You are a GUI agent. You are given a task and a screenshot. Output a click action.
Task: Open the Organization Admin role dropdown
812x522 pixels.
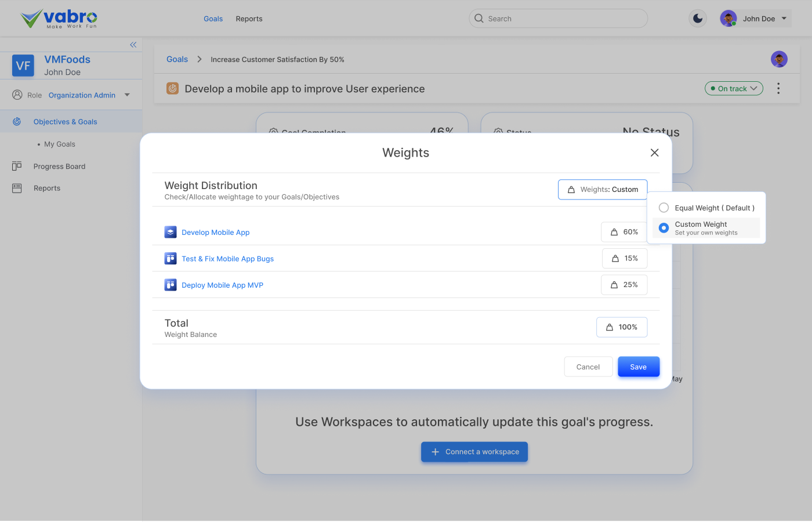tap(127, 95)
